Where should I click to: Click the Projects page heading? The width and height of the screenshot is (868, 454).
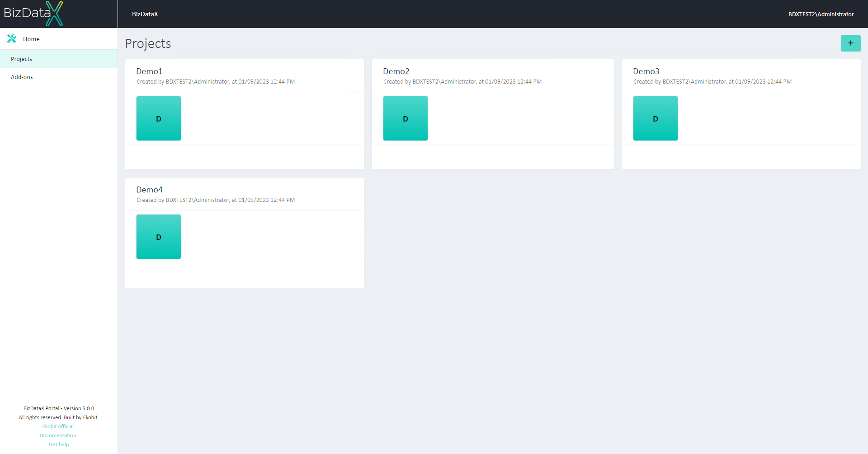pos(148,44)
